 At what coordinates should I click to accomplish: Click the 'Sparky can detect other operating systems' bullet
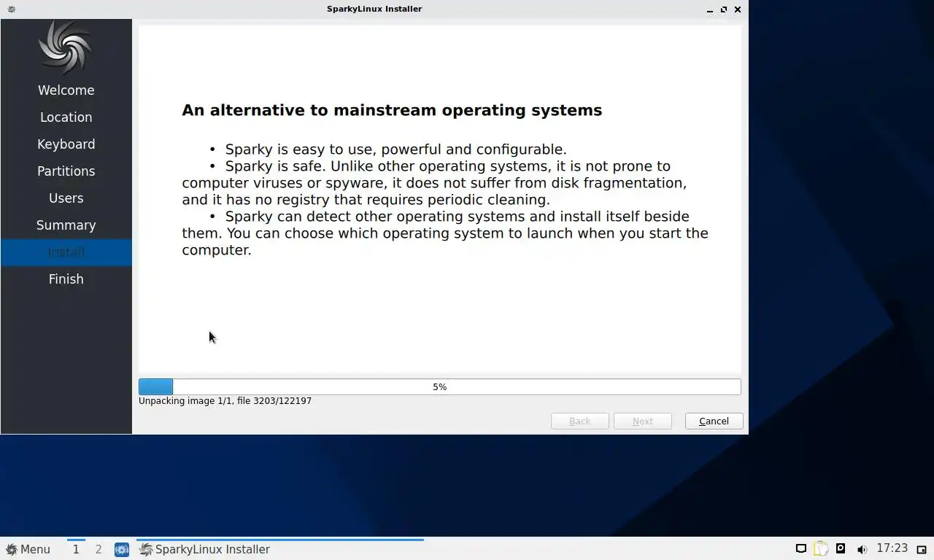tap(445, 233)
